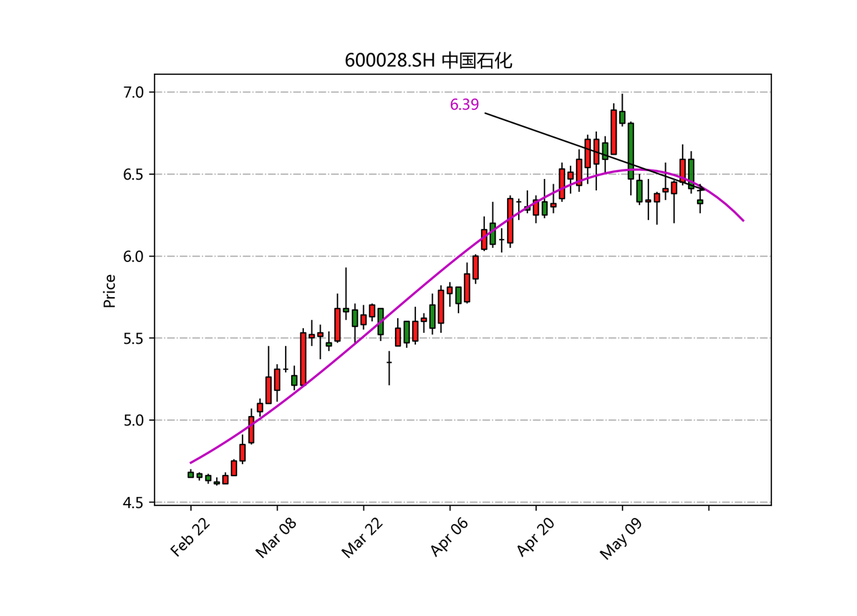Click the magenta "6.39" annotation label
Viewport: 857px width, 616px height.
[464, 105]
